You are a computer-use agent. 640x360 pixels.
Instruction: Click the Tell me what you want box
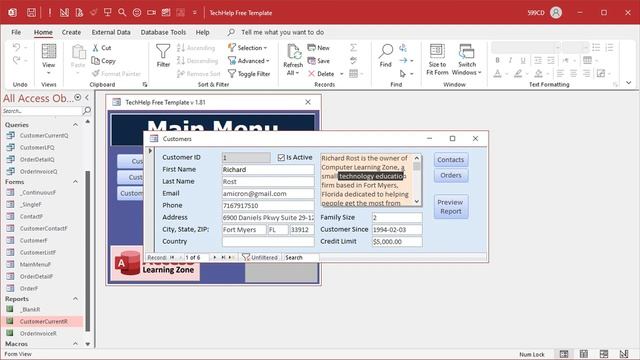point(282,32)
